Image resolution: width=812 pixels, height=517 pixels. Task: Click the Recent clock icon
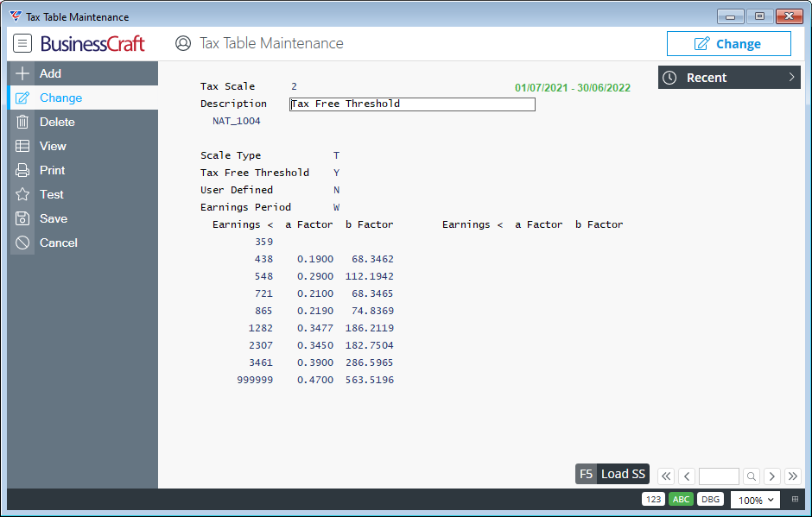669,78
